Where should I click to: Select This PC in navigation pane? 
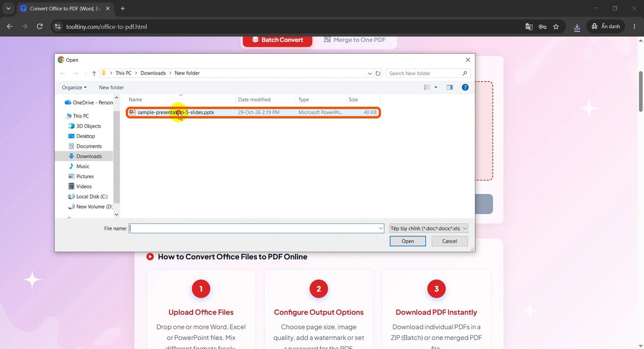tap(77, 116)
